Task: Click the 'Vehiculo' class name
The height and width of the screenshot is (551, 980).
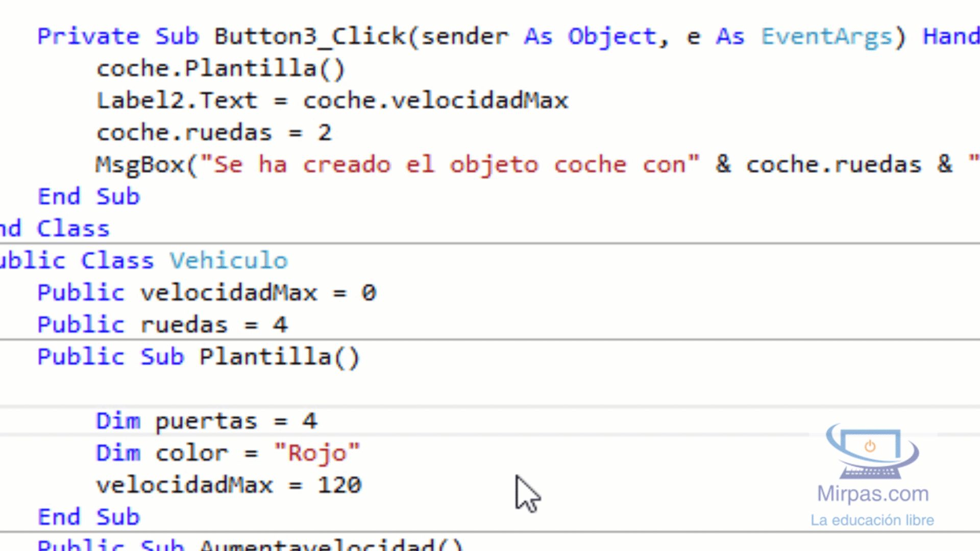Action: pyautogui.click(x=229, y=261)
